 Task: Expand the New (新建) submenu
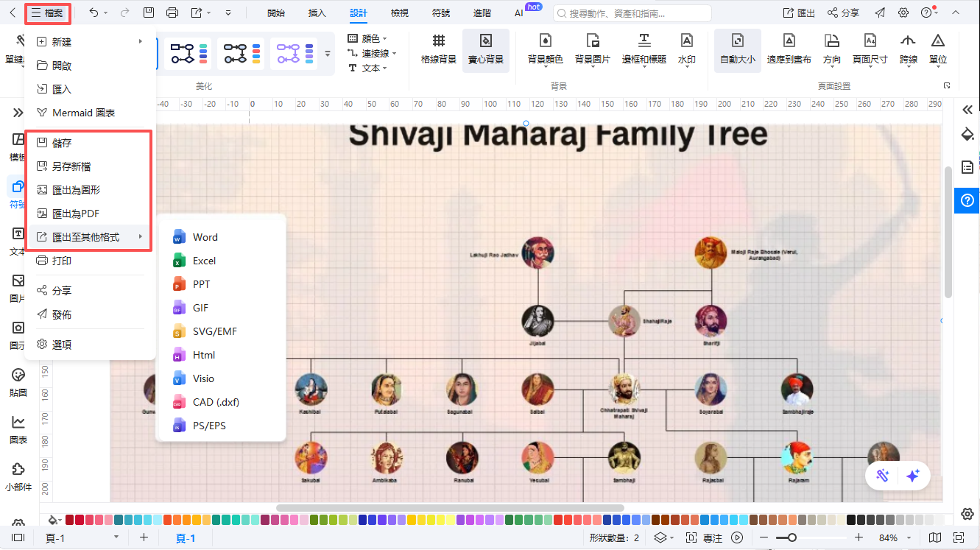pos(90,42)
